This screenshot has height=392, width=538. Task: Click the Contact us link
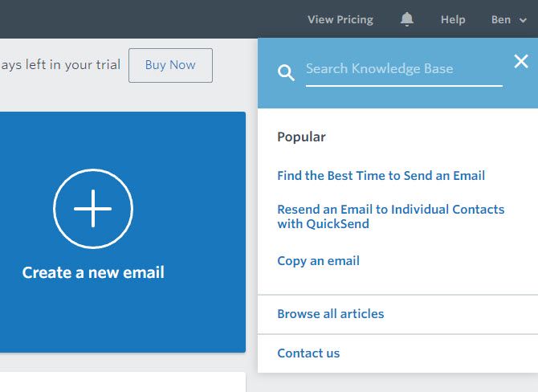tap(308, 353)
